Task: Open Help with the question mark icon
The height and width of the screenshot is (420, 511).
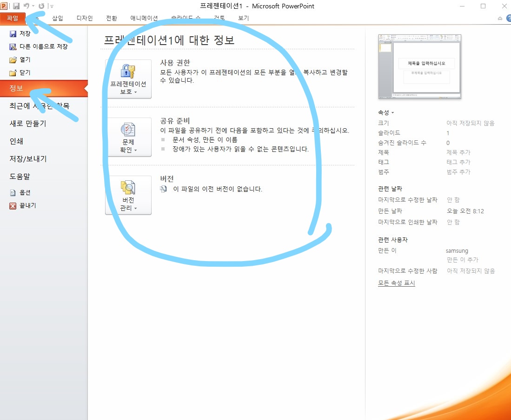Action: pyautogui.click(x=509, y=18)
